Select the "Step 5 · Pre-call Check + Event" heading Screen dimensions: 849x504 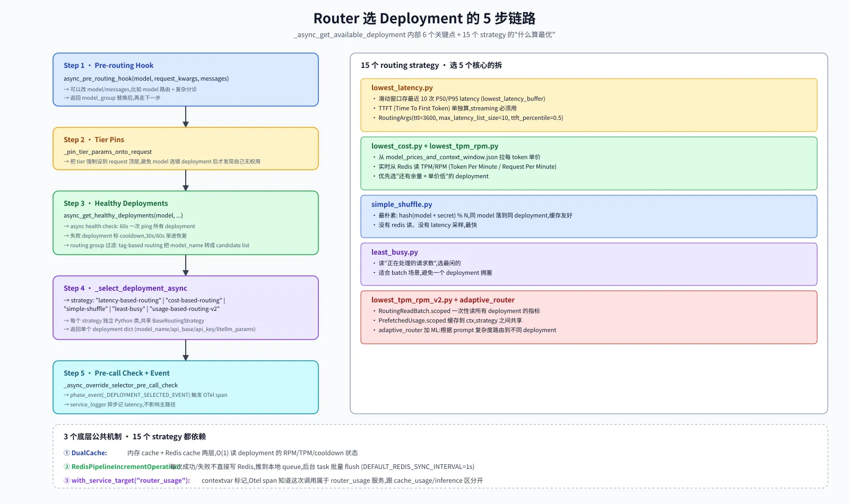pyautogui.click(x=117, y=373)
